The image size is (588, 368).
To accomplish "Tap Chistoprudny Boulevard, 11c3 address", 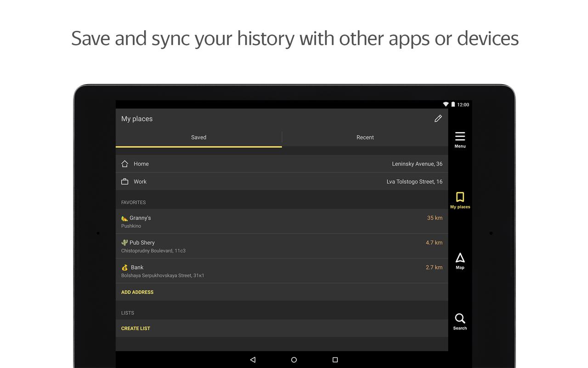I will [153, 251].
